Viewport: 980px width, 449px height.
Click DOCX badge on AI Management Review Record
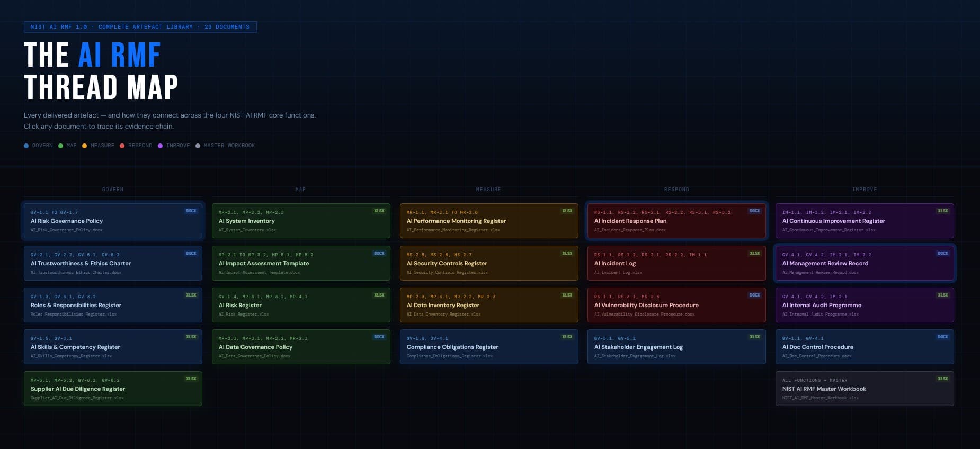coord(943,253)
